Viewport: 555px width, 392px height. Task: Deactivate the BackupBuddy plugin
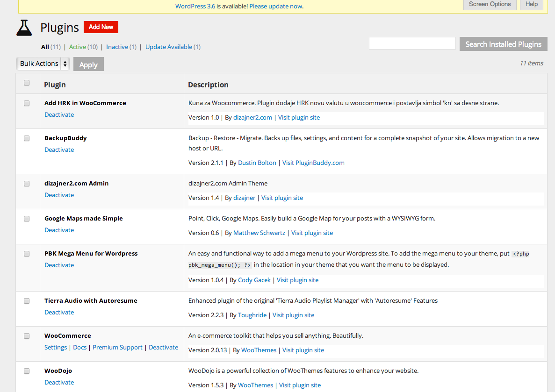click(59, 150)
